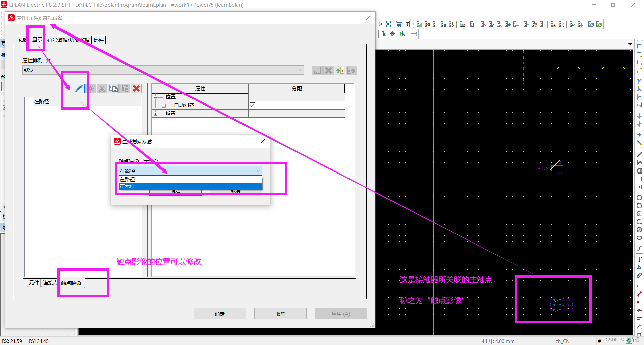Click the text |T| icon in main toolbar
Viewport: 644px width, 345px height.
click(407, 24)
